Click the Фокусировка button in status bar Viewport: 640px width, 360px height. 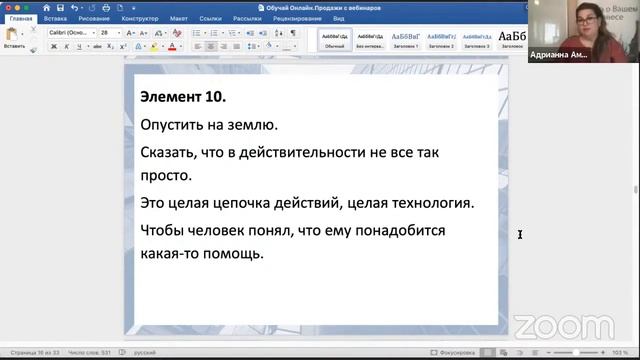[x=453, y=352]
